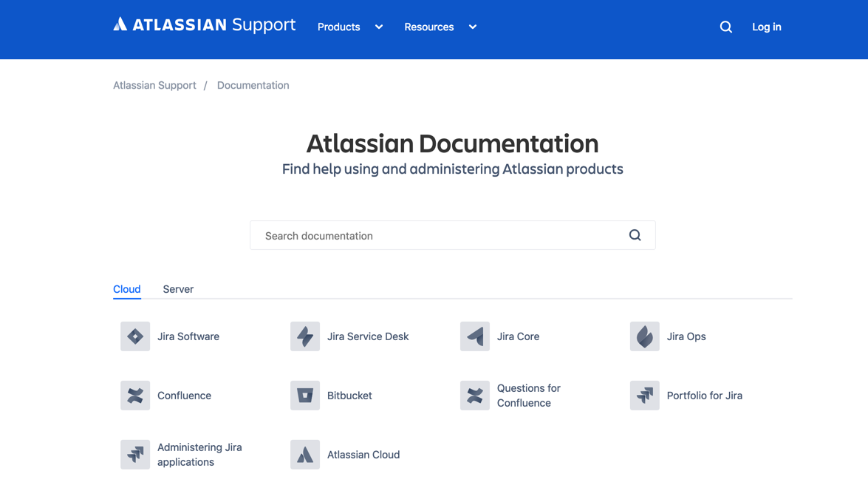Open Atlassian Cloud text link
The height and width of the screenshot is (488, 868).
tap(363, 455)
